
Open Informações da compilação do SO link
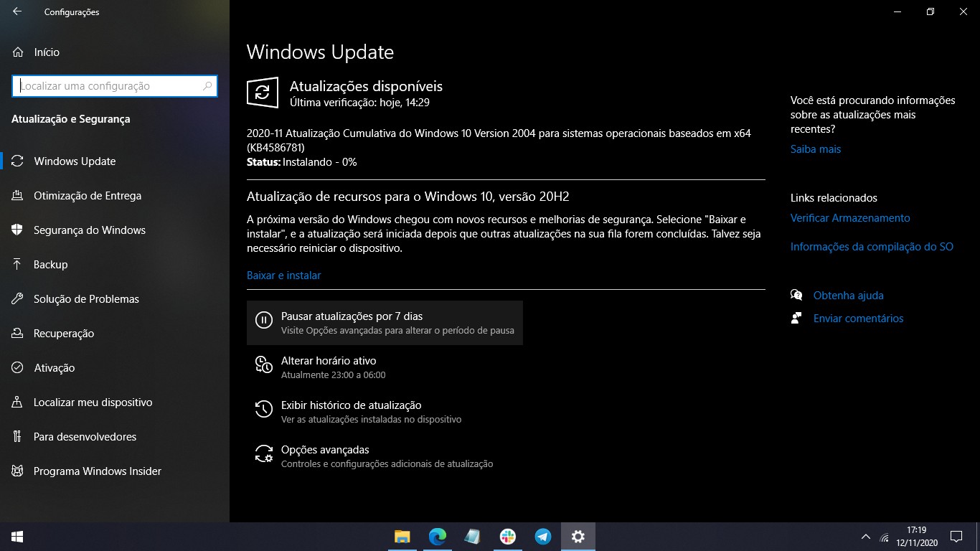[872, 247]
